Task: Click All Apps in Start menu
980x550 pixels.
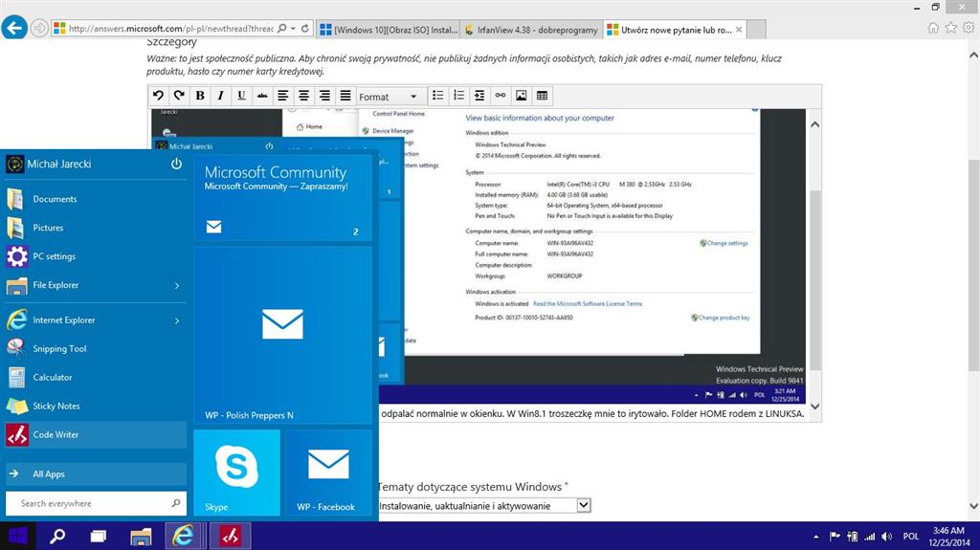Action: pyautogui.click(x=95, y=474)
